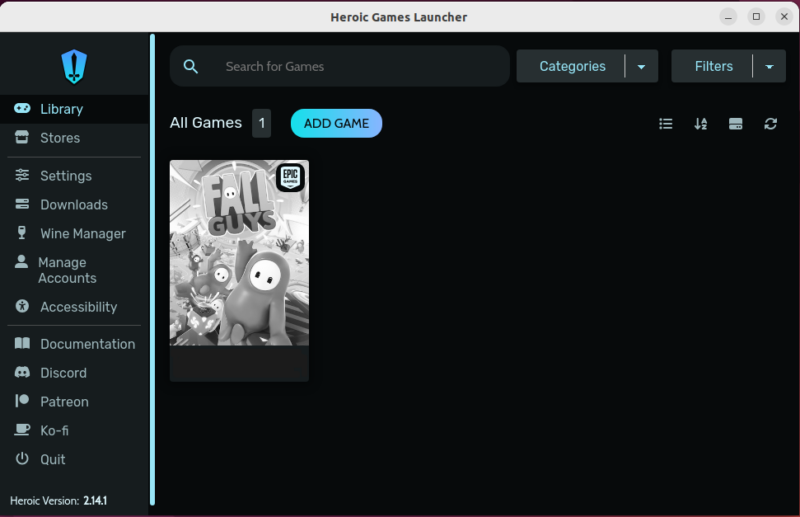
Task: Click the Manage Accounts person icon
Action: [x=21, y=262]
